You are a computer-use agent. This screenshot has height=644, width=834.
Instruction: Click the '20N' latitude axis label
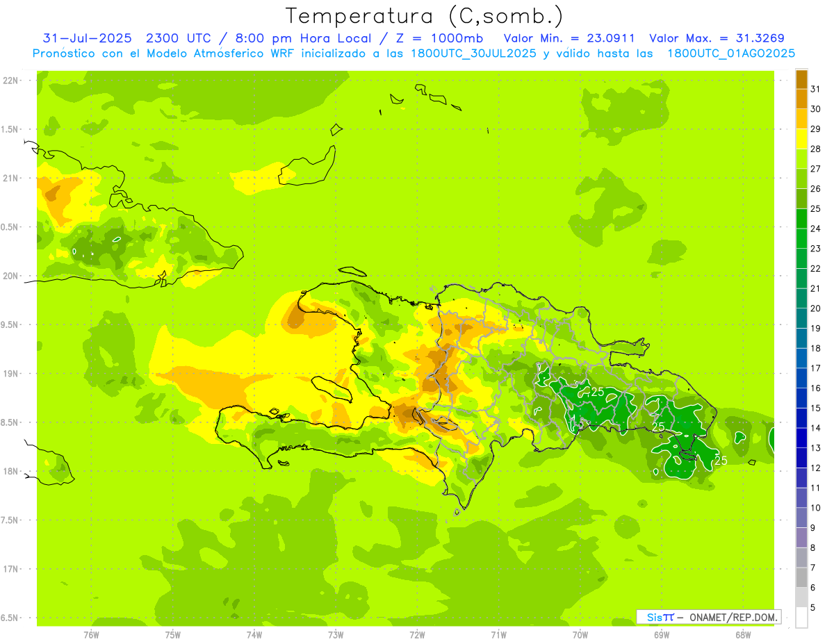click(x=10, y=276)
